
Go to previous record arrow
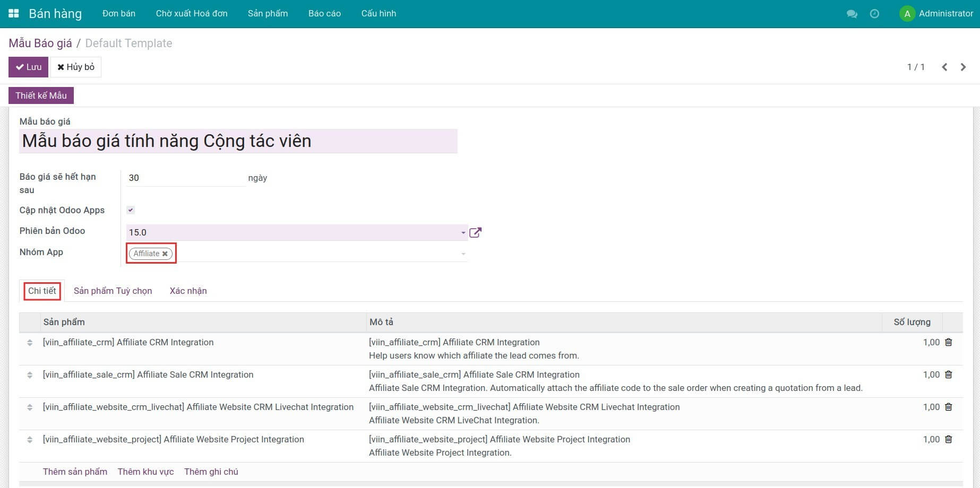click(944, 67)
